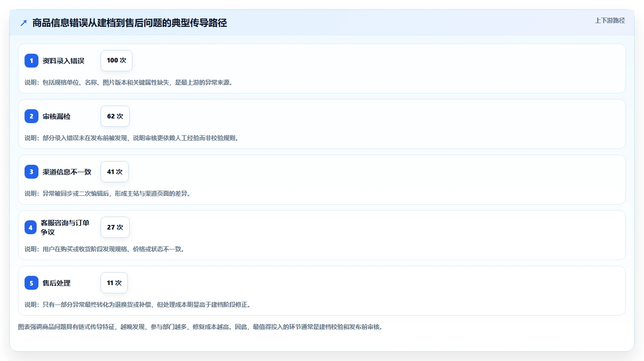Select the chart title 商品信息错误从建档到售后问题的典型传导路径
644x361 pixels.
click(x=130, y=23)
